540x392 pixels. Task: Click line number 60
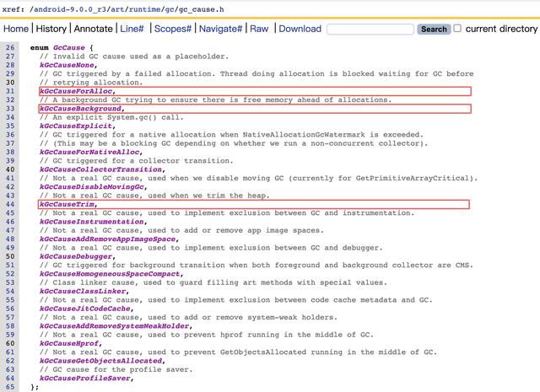[x=10, y=343]
